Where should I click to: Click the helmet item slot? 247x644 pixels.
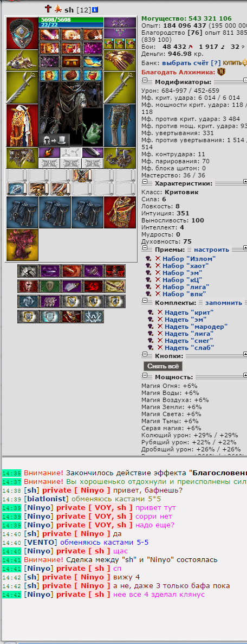coord(22,33)
